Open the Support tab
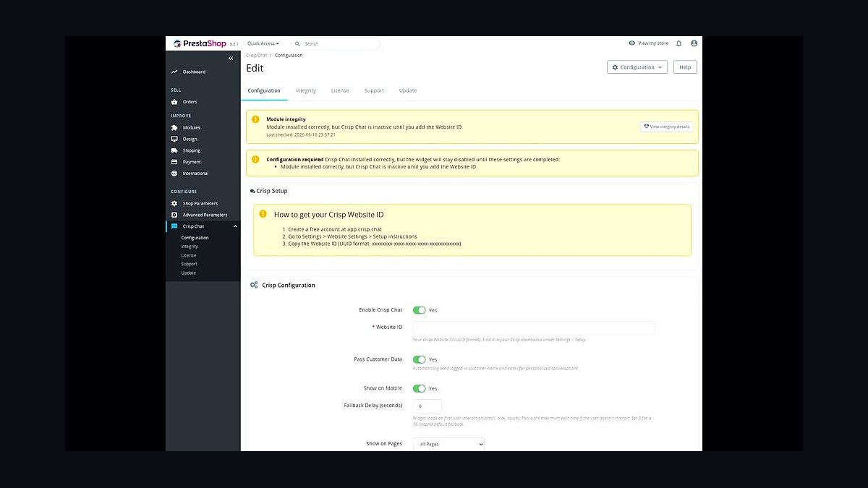Viewport: 868px width, 488px height. click(374, 90)
